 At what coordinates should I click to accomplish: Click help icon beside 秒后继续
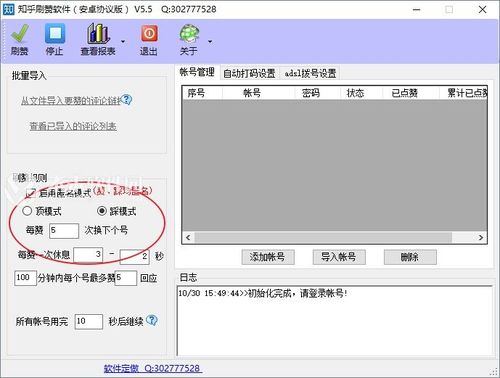[x=152, y=320]
